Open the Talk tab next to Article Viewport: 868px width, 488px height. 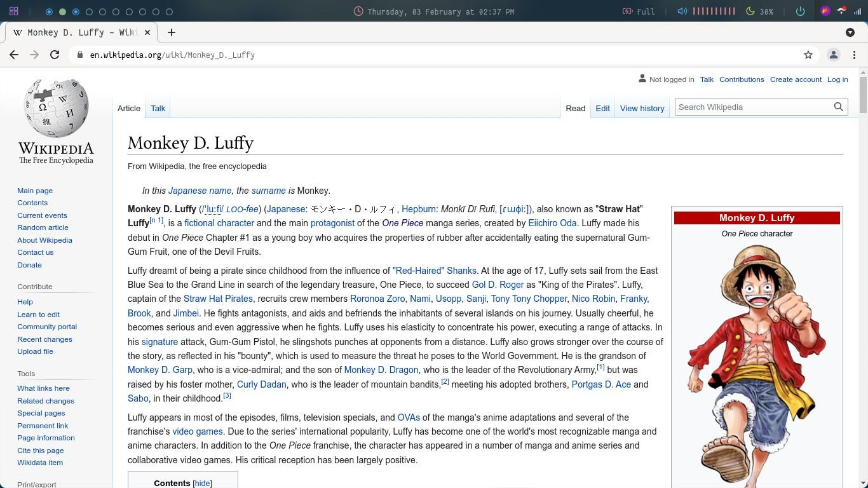point(158,108)
